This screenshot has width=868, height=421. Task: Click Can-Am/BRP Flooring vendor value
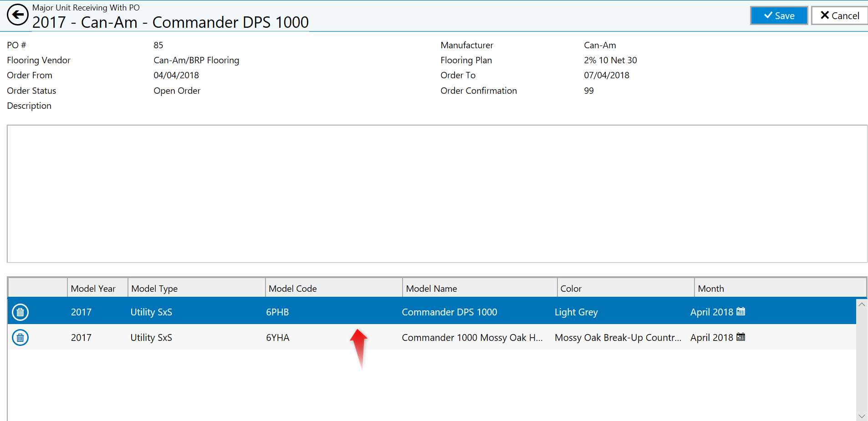pos(196,60)
